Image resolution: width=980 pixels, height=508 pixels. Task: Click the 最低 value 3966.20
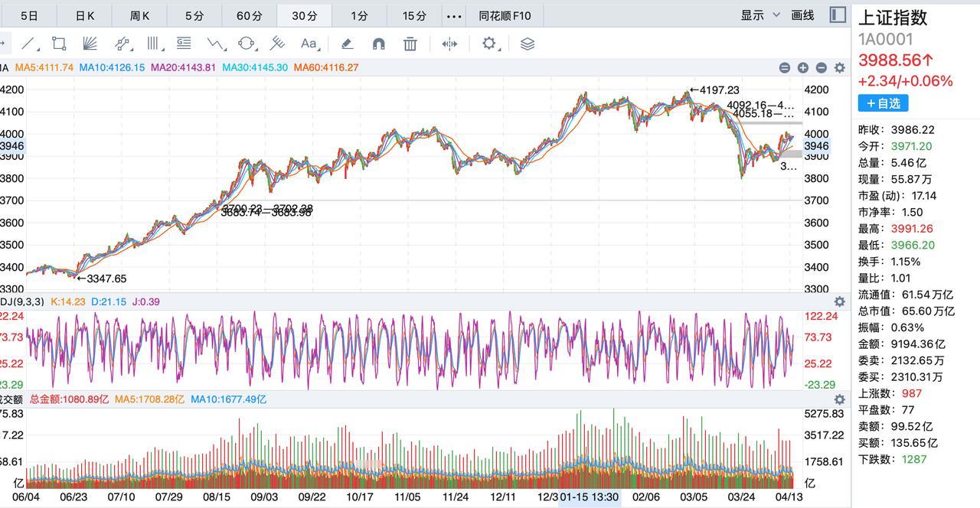pos(913,245)
